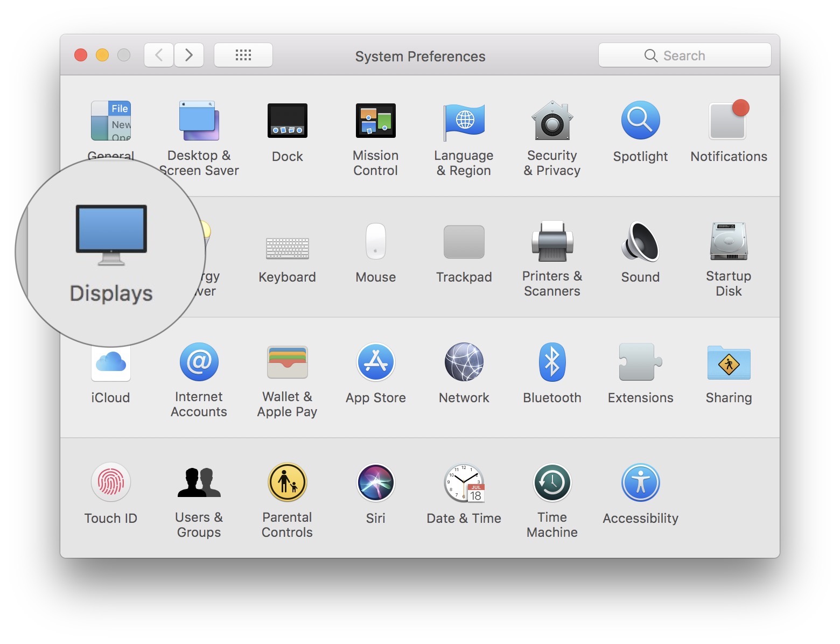This screenshot has width=840, height=644.
Task: Click the Search field in toolbar
Action: [x=684, y=55]
